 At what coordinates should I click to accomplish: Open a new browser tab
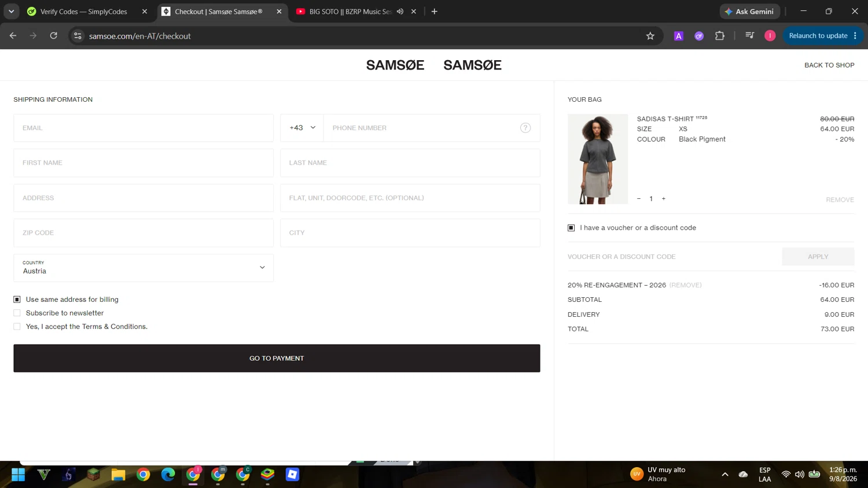point(435,12)
